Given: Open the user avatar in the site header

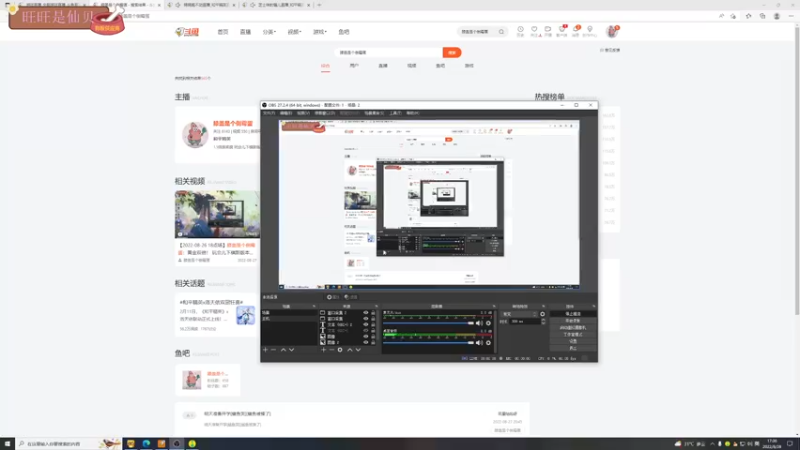Looking at the screenshot, I should (611, 32).
